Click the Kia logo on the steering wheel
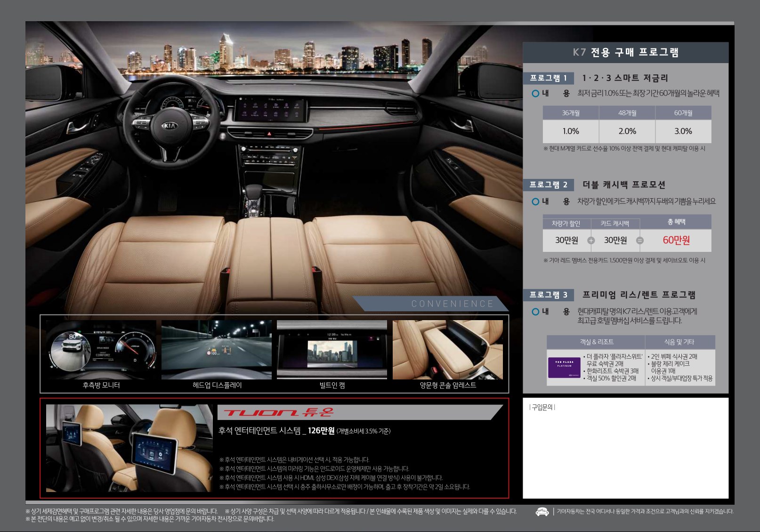760x532 pixels. pos(170,126)
